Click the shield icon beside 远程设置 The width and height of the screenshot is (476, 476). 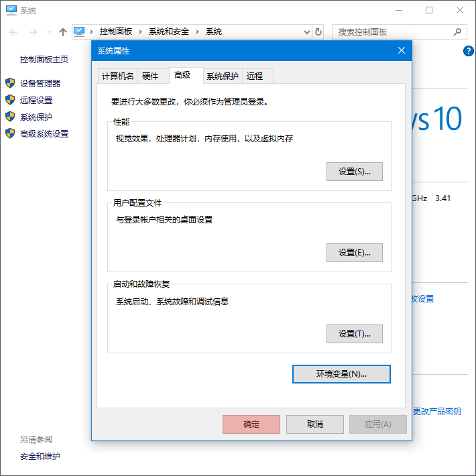(x=10, y=100)
